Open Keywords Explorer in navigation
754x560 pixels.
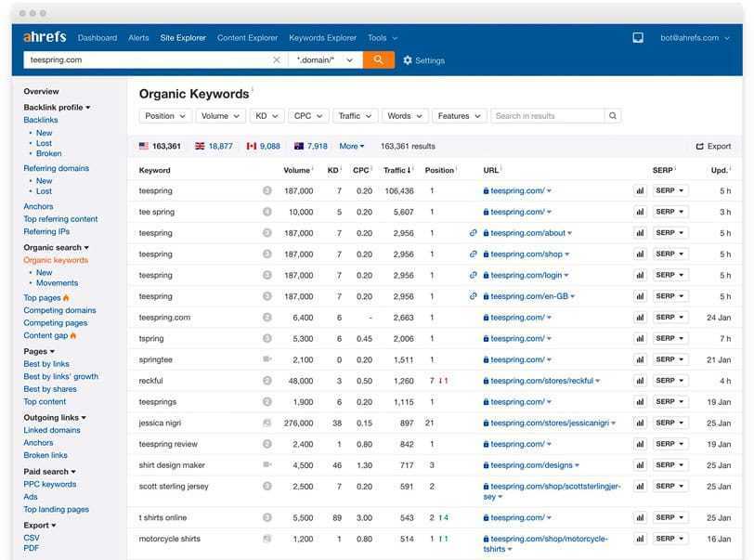[x=322, y=37]
